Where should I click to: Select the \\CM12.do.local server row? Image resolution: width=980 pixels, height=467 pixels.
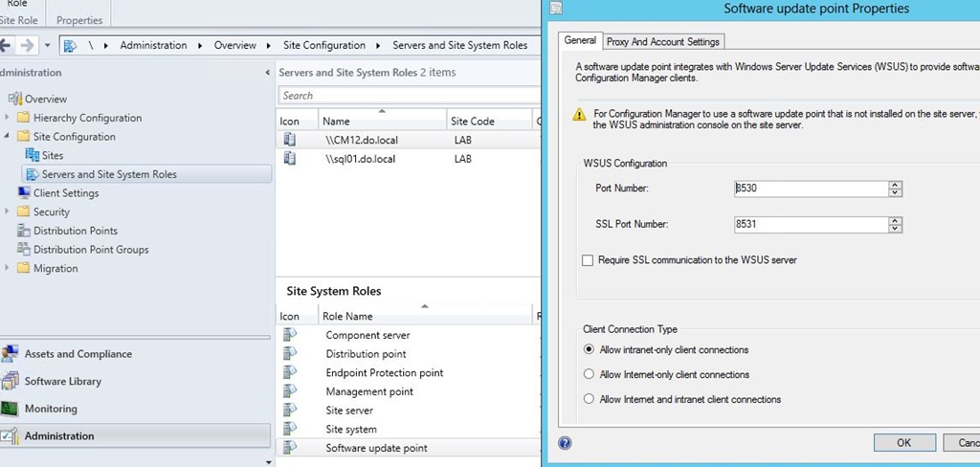coord(408,140)
